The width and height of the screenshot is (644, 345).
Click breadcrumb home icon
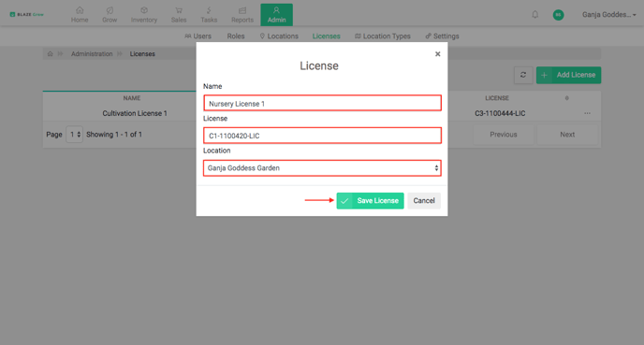[x=51, y=53]
